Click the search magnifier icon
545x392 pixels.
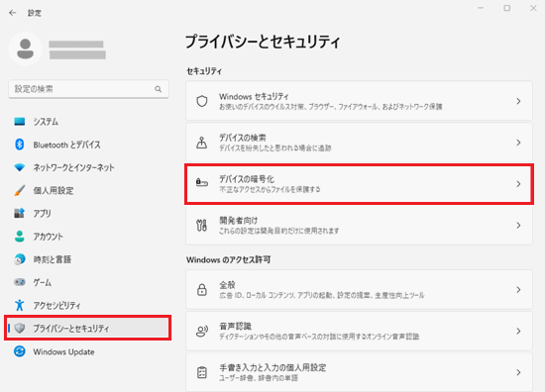tap(159, 89)
